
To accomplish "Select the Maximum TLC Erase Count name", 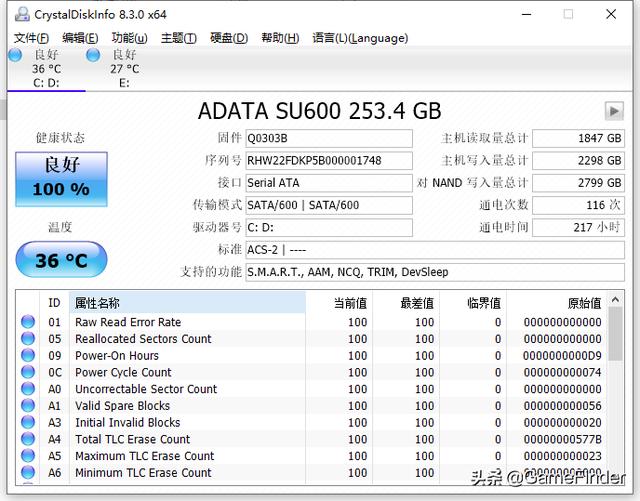I will coord(144,456).
